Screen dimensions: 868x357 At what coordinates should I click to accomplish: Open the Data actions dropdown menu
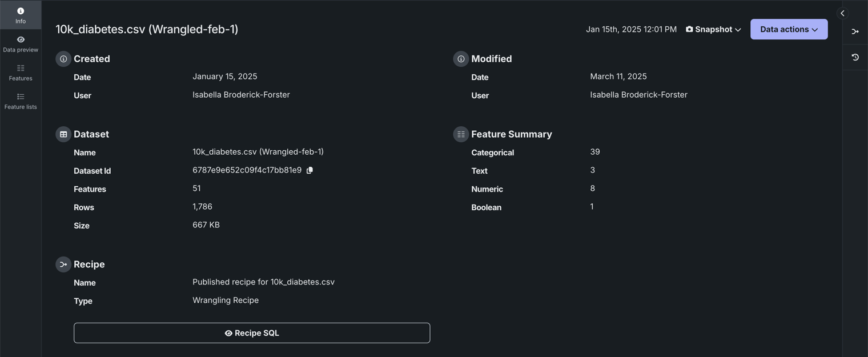click(x=789, y=29)
